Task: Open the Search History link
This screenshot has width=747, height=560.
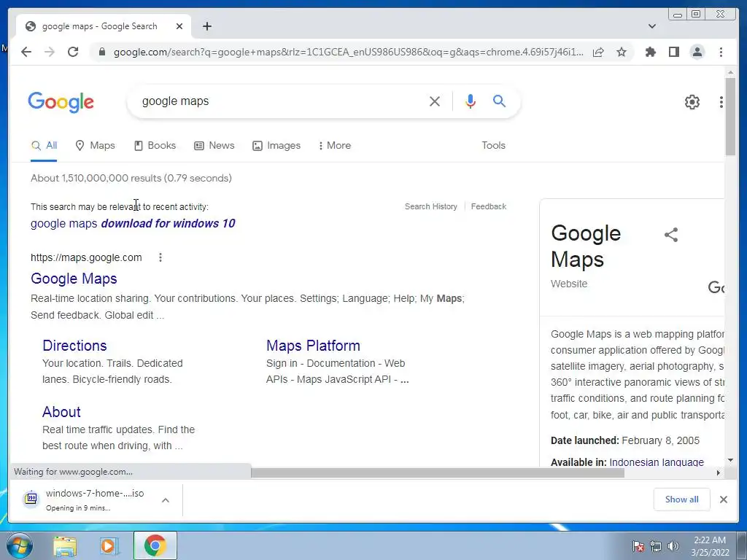Action: pyautogui.click(x=430, y=206)
